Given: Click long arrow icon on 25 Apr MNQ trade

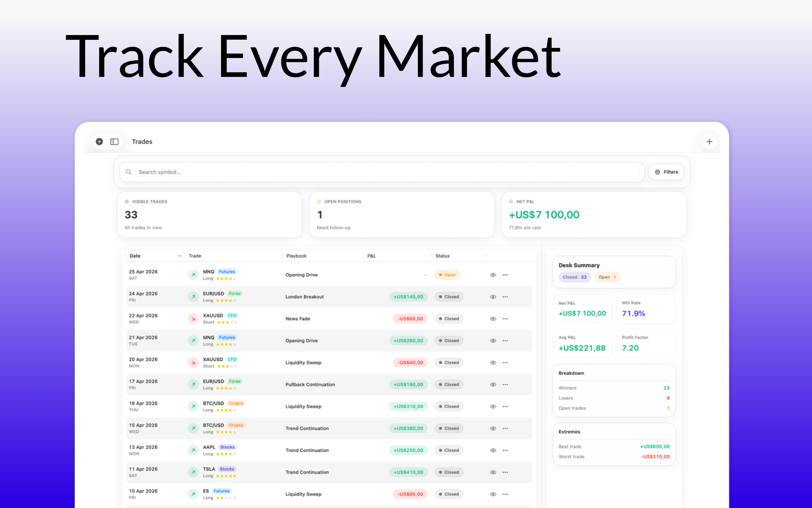Looking at the screenshot, I should (193, 275).
